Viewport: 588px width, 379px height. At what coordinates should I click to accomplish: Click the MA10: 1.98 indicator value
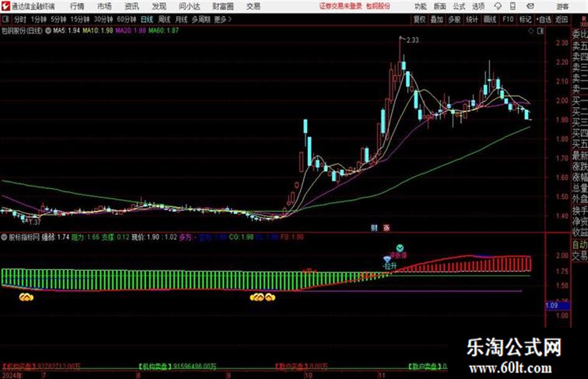(98, 30)
